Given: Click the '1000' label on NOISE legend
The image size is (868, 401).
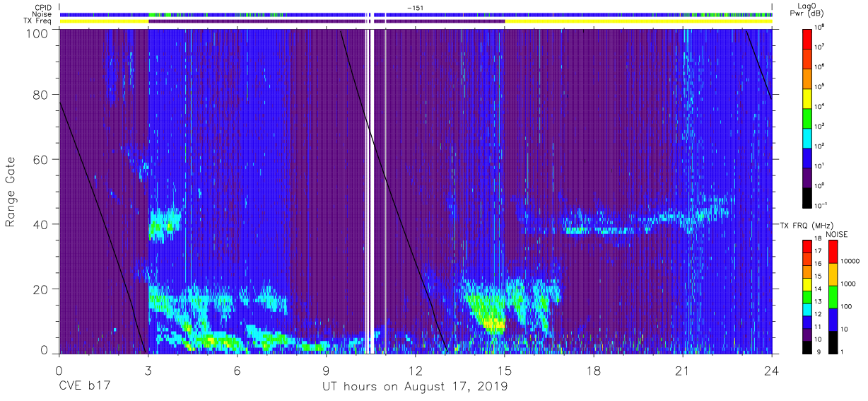Looking at the screenshot, I should 848,284.
